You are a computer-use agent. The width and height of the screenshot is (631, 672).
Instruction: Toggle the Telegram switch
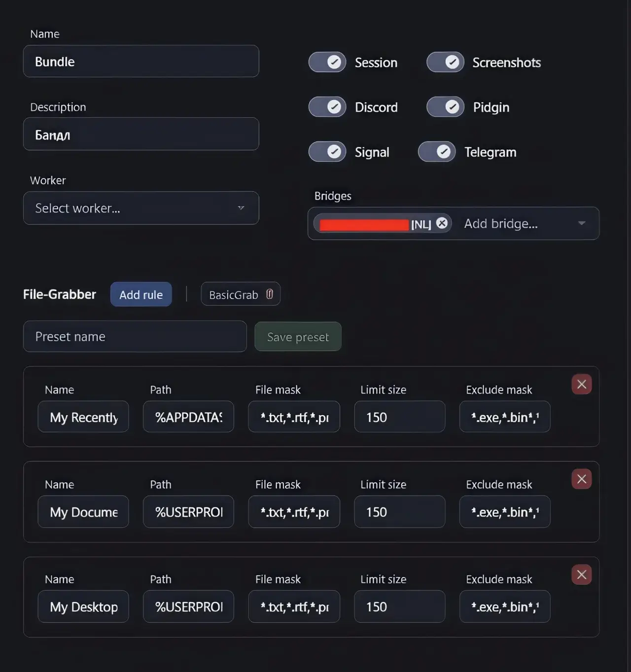[437, 152]
